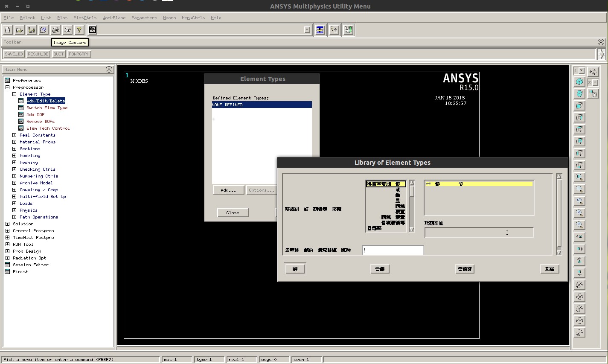Expand the Material Props node
Screen dimensions: 608x364
pos(14,142)
